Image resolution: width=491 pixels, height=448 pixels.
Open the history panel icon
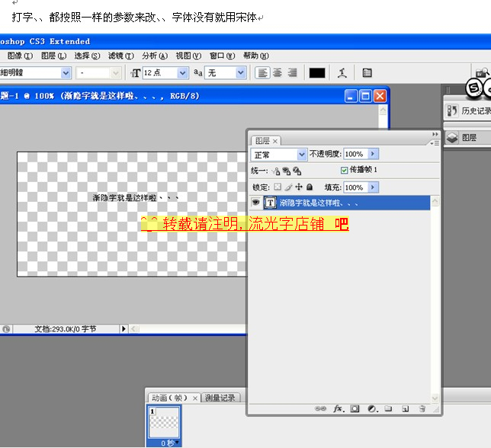[452, 110]
